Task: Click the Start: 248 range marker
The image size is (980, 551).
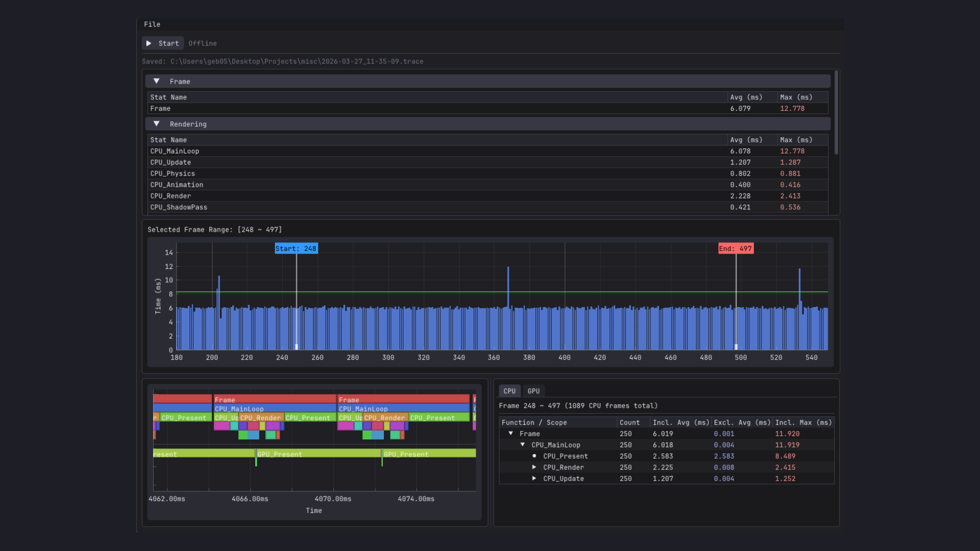Action: 296,248
